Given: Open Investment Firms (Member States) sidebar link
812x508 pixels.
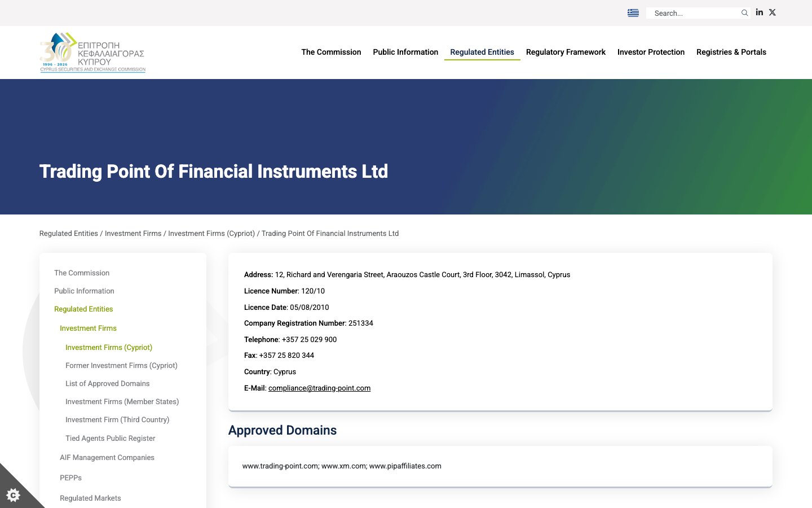Looking at the screenshot, I should tap(122, 402).
